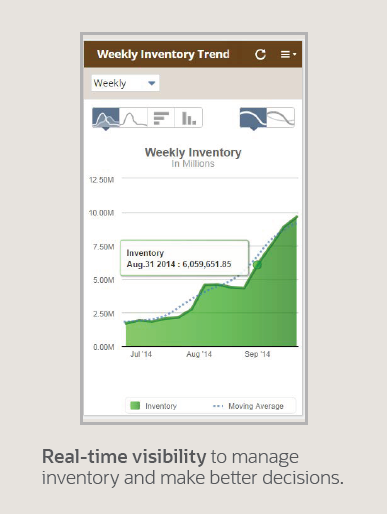The width and height of the screenshot is (387, 514).
Task: Click the 12.50M axis value
Action: 101,180
